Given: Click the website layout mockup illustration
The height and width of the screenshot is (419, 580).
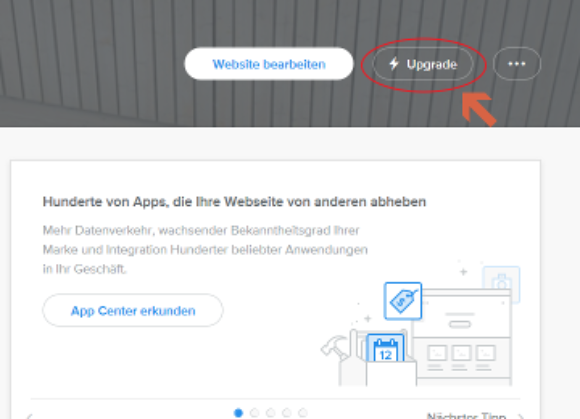Looking at the screenshot, I should (x=462, y=337).
